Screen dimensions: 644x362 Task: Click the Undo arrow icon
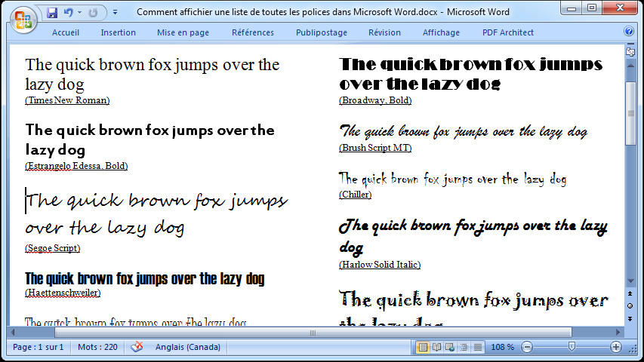click(x=68, y=13)
